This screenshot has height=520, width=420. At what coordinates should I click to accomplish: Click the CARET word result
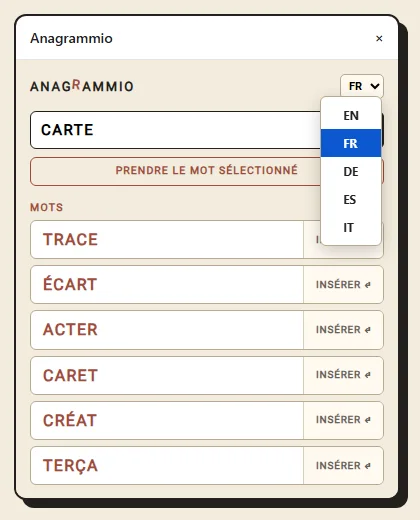point(167,375)
